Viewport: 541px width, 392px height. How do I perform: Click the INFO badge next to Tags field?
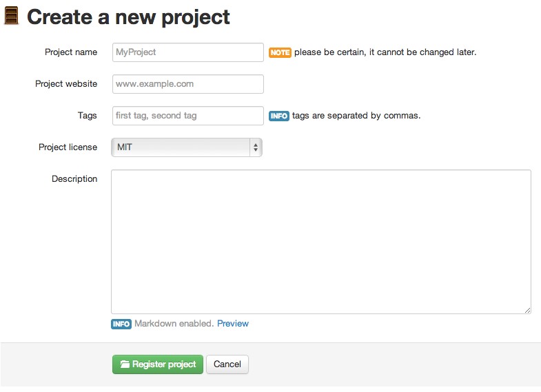point(278,116)
